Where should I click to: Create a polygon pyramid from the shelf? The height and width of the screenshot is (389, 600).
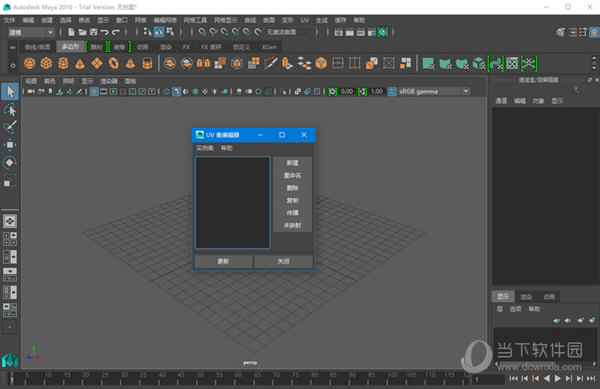130,63
